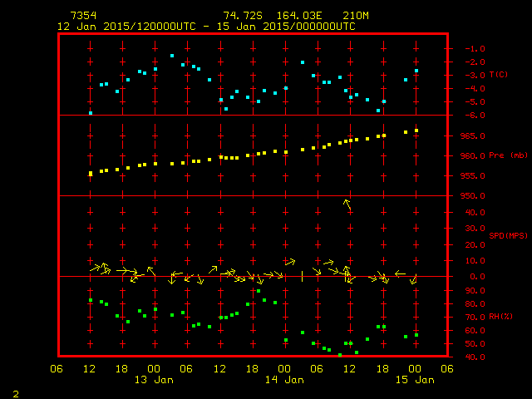The width and height of the screenshot is (532, 399).
Task: Click the latitude 74.72S text
Action: 243,16
